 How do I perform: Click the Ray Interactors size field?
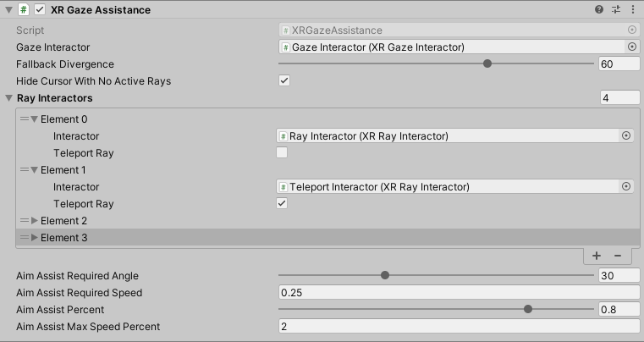(x=619, y=98)
